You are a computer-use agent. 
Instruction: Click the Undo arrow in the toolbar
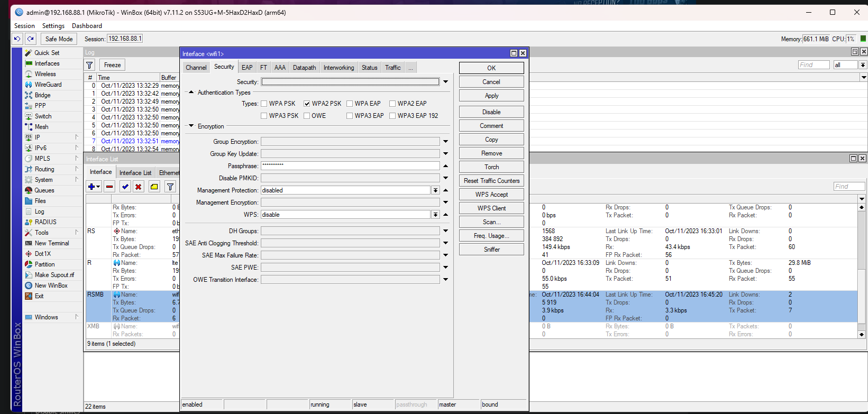tap(17, 39)
